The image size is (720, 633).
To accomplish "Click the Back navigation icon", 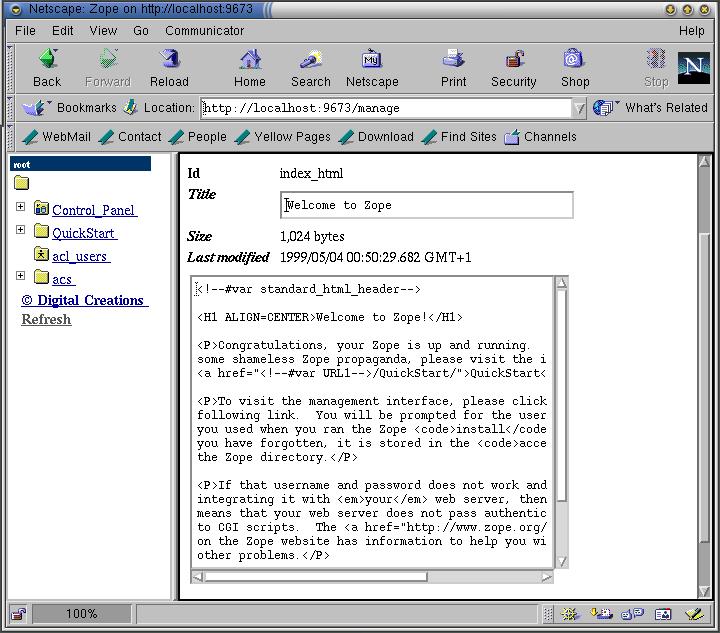I will pos(48,59).
